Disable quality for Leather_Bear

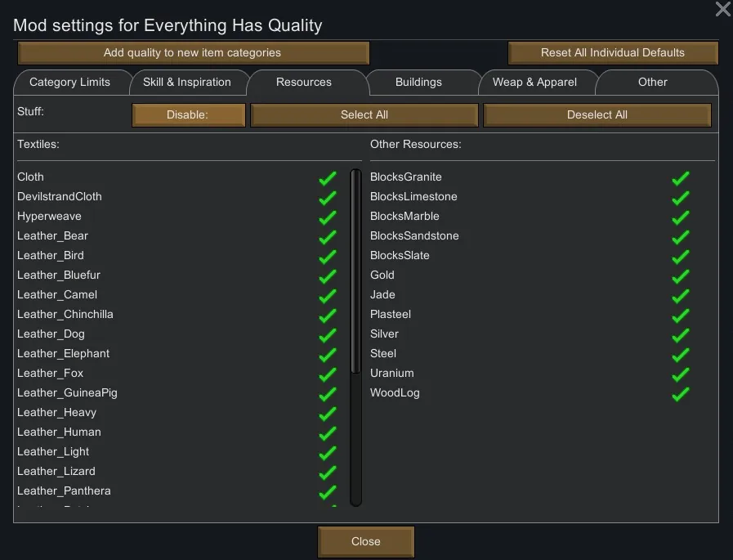tap(328, 236)
